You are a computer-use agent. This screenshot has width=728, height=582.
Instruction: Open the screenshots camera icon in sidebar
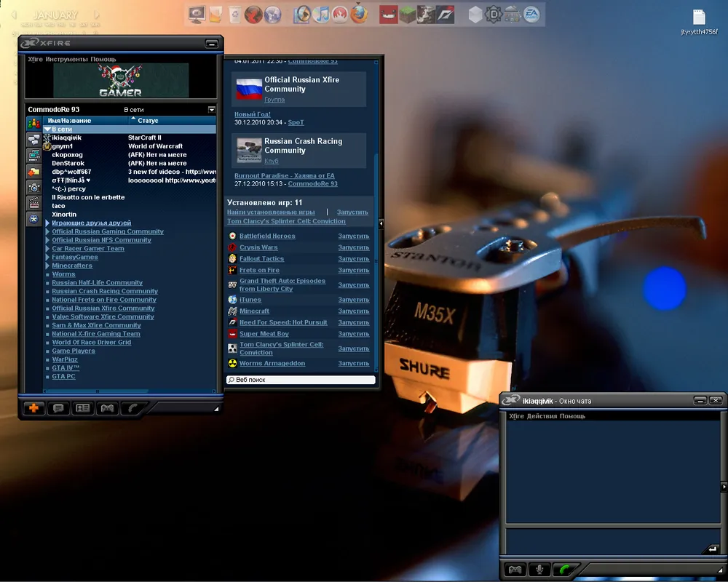tap(33, 187)
